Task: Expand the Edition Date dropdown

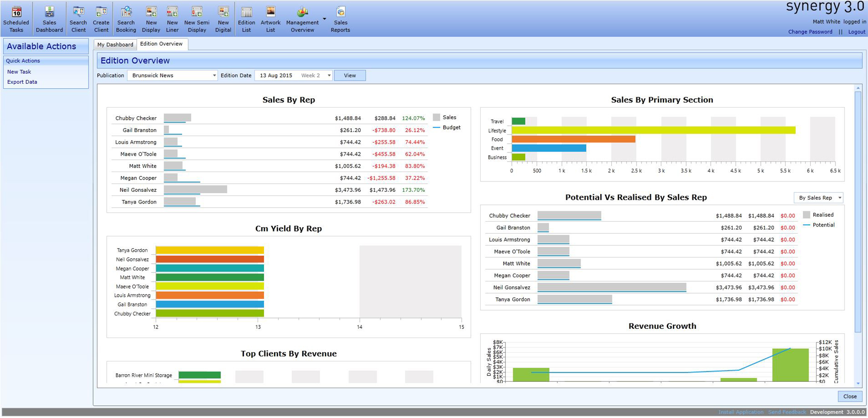Action: pyautogui.click(x=329, y=76)
